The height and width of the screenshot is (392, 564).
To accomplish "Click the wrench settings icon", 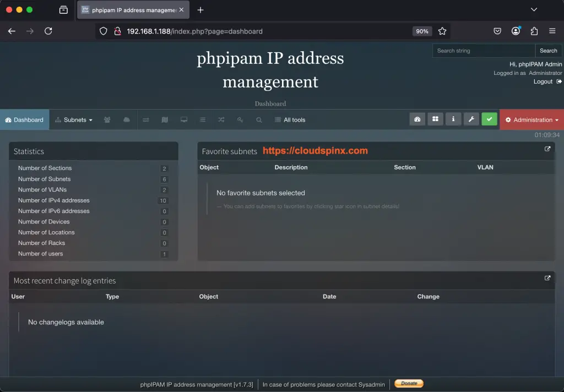I will (471, 119).
